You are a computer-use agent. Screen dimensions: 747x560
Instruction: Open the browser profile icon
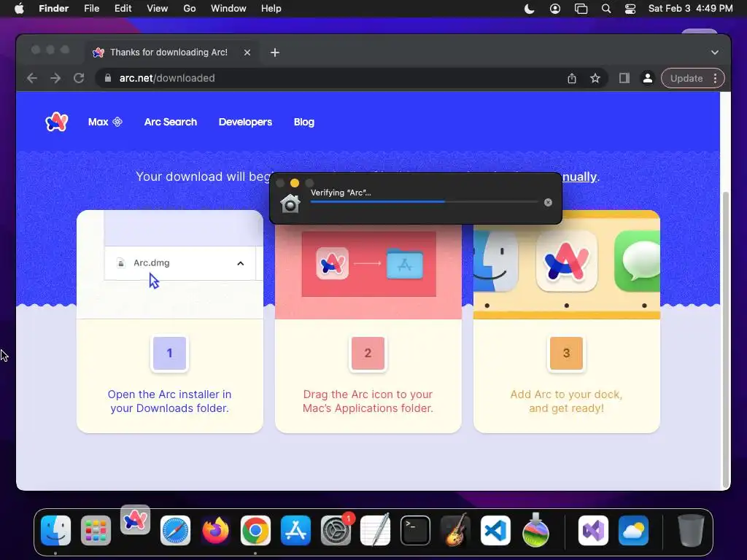tap(648, 78)
